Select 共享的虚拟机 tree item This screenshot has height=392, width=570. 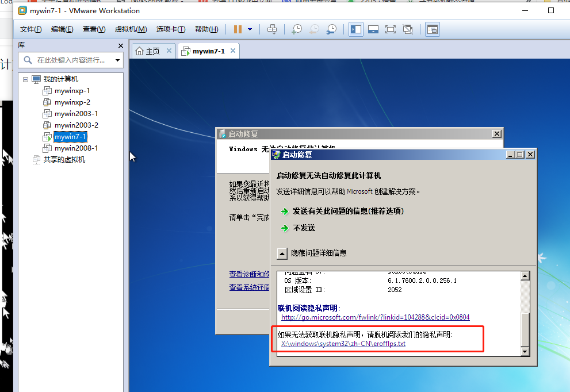(x=64, y=160)
